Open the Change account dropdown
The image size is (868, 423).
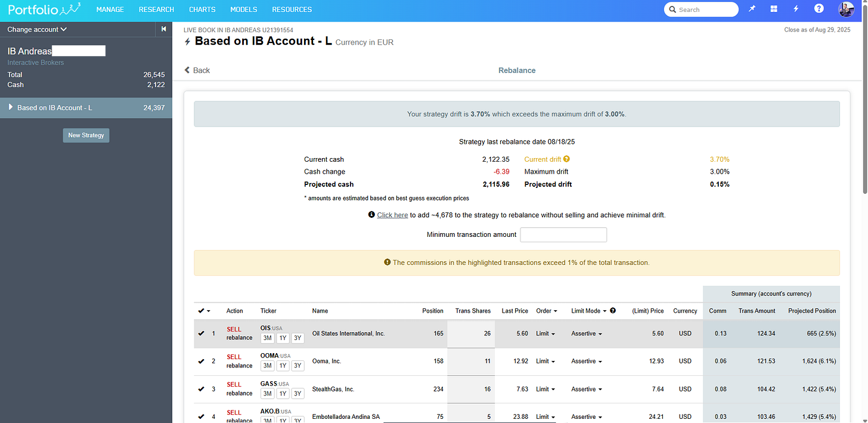(x=37, y=29)
